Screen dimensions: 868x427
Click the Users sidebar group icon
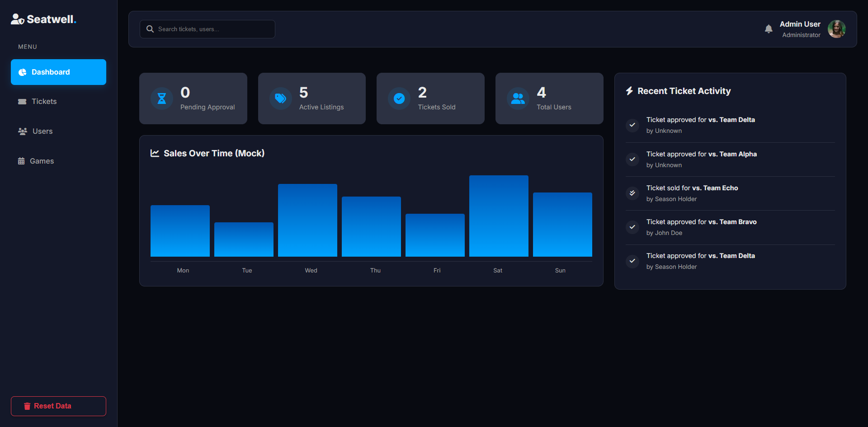pyautogui.click(x=23, y=131)
